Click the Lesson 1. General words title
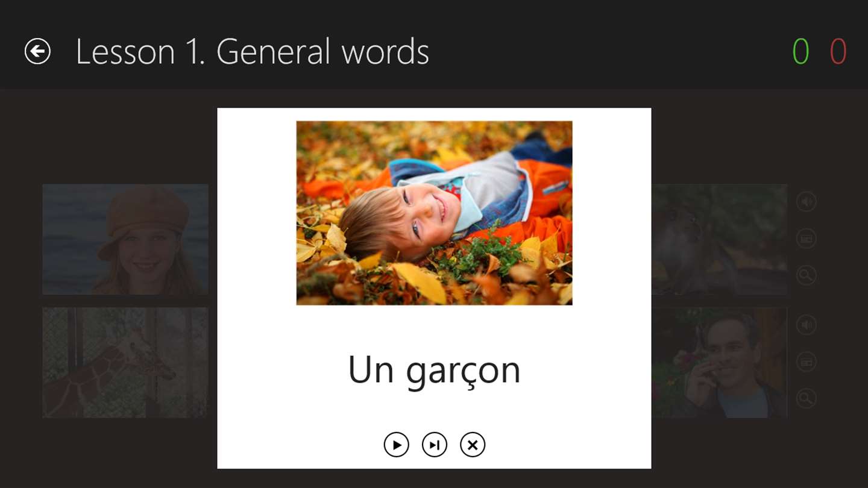Image resolution: width=868 pixels, height=488 pixels. coord(252,52)
